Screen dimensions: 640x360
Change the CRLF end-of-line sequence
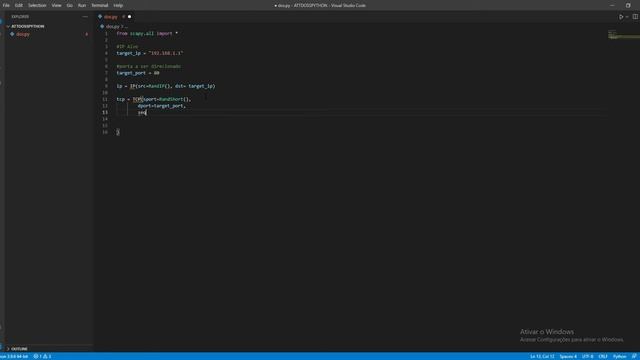[603, 356]
